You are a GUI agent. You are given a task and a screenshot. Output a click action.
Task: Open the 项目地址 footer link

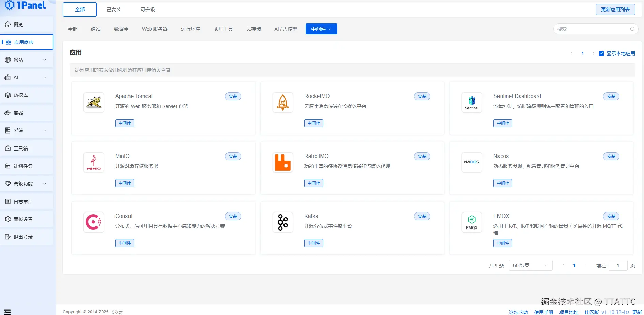[569, 312]
